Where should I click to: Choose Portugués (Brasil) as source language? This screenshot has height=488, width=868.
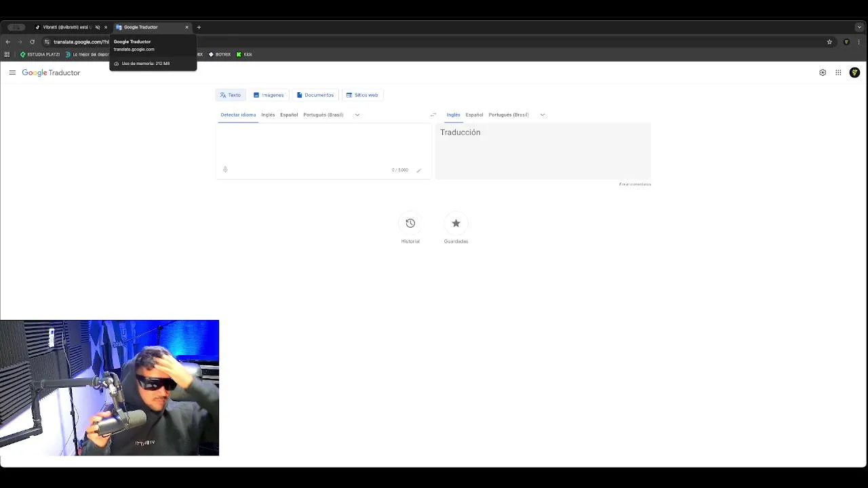323,115
